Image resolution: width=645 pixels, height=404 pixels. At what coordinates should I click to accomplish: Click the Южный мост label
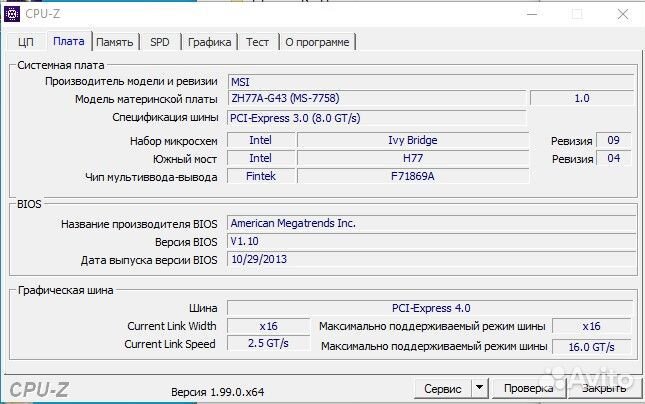point(185,159)
